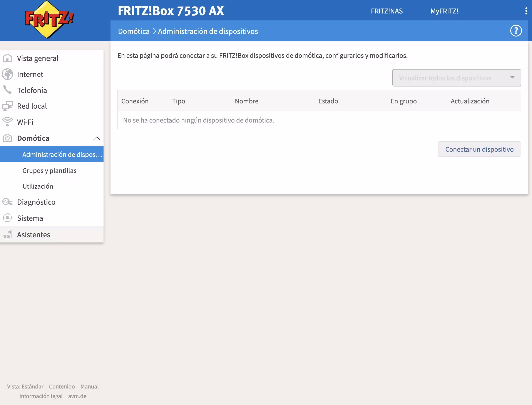This screenshot has height=405, width=532.
Task: Click the Diagnóstico icon
Action: (7, 202)
